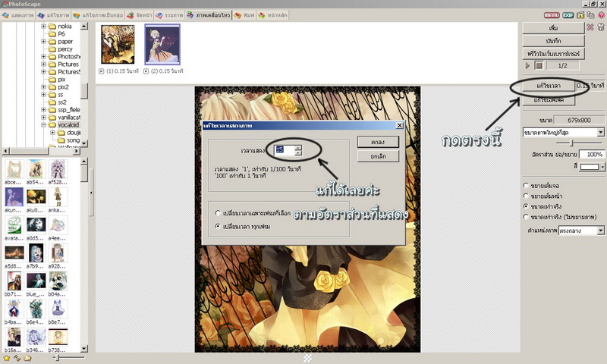
Task: Click the white background color swatch
Action: (x=590, y=166)
